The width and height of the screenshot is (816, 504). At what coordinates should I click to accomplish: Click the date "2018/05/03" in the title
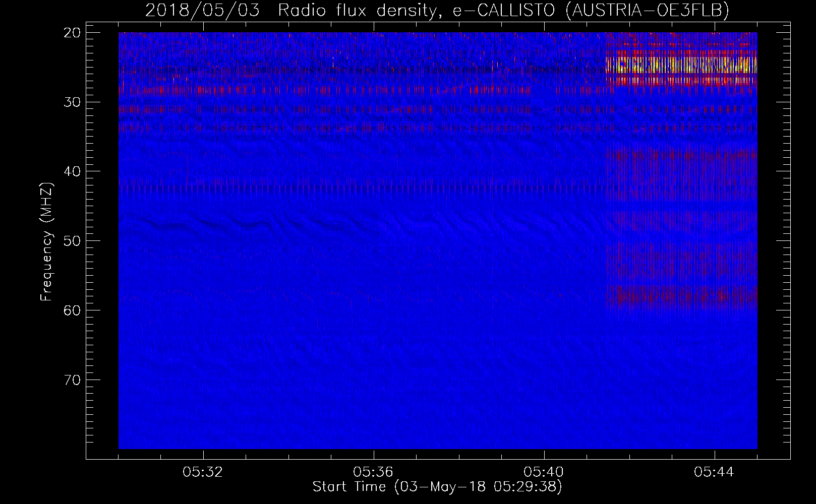pyautogui.click(x=203, y=10)
